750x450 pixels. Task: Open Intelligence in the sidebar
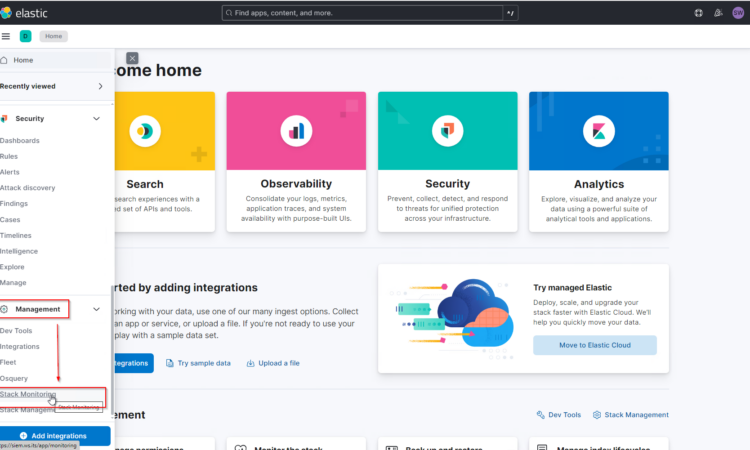[x=19, y=252]
